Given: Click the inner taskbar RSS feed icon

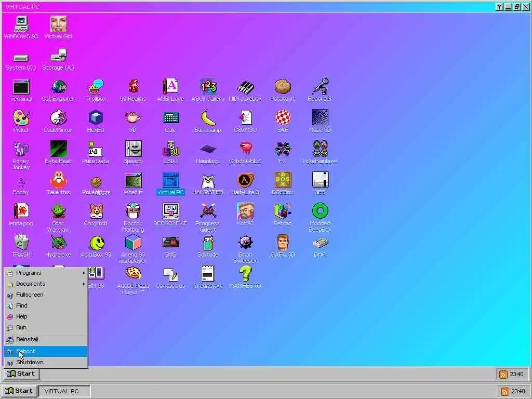Looking at the screenshot, I should click(503, 374).
